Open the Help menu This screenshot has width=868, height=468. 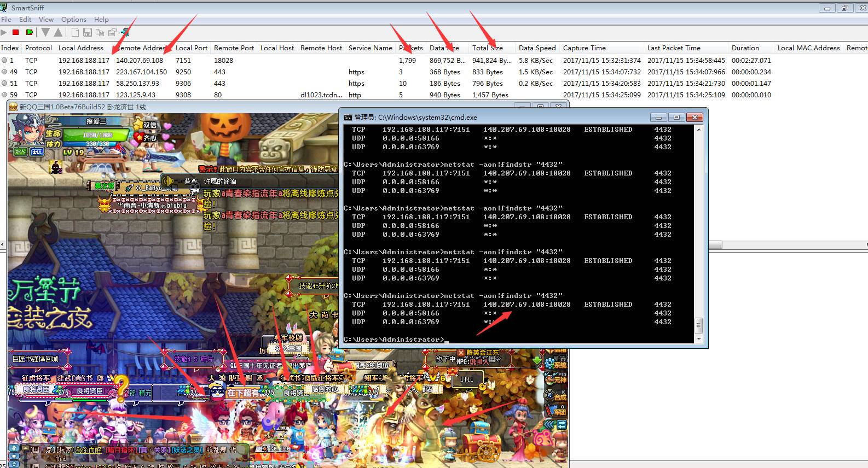coord(101,19)
